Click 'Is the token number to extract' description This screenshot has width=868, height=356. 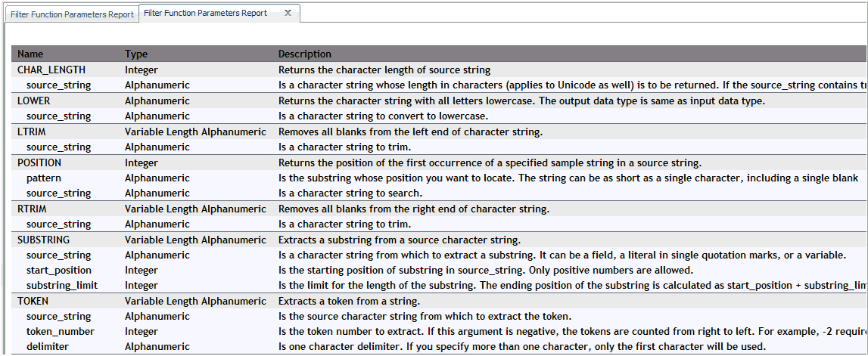[572, 332]
